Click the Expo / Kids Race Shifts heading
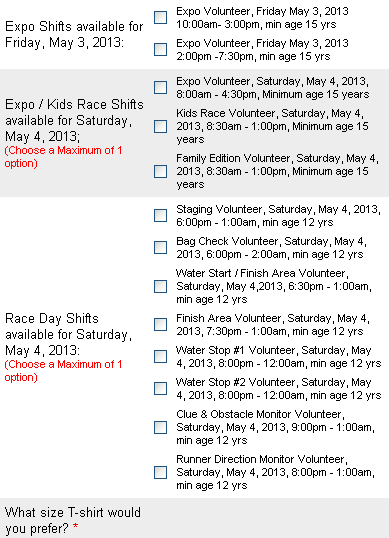The image size is (389, 538). point(74,120)
